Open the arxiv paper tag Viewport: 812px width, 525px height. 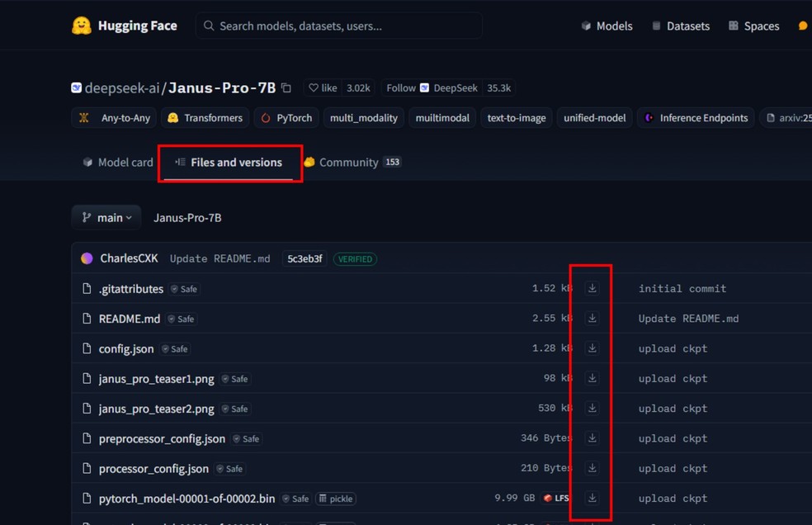pos(787,118)
